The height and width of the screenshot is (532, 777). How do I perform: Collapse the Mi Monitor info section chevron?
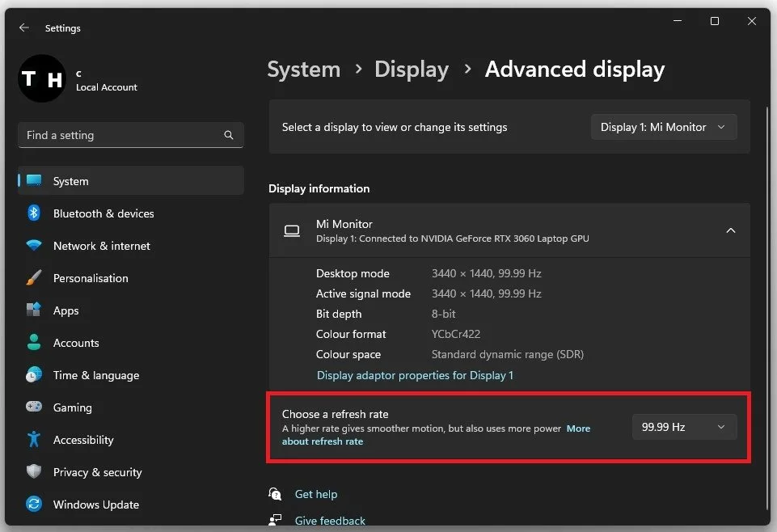click(x=730, y=230)
